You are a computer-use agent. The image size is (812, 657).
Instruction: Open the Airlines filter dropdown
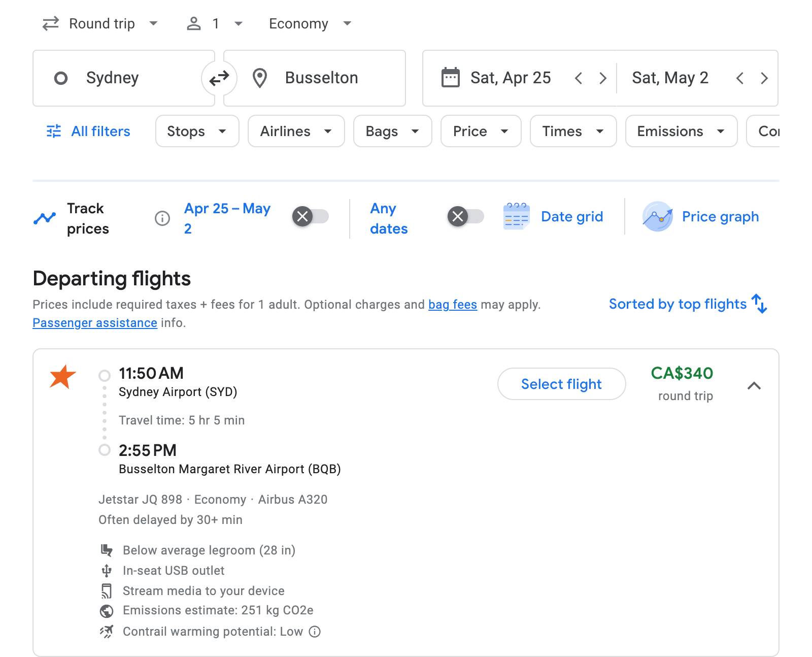point(296,131)
